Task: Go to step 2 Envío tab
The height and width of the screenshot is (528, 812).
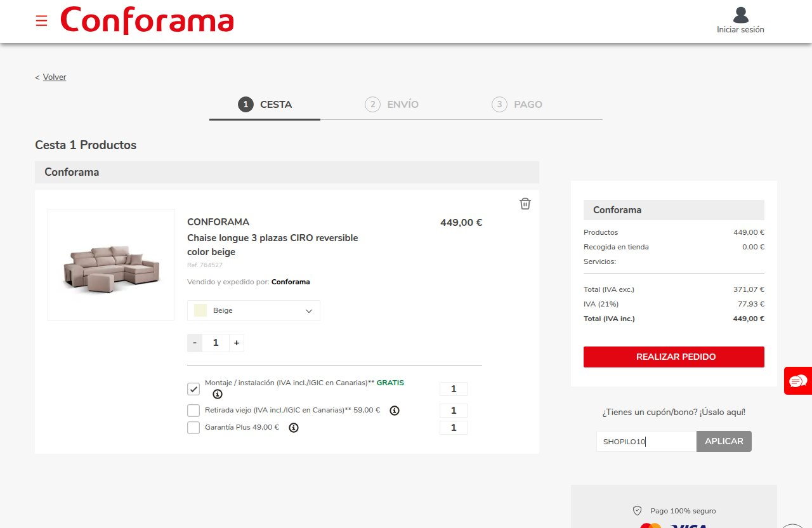Action: tap(392, 105)
